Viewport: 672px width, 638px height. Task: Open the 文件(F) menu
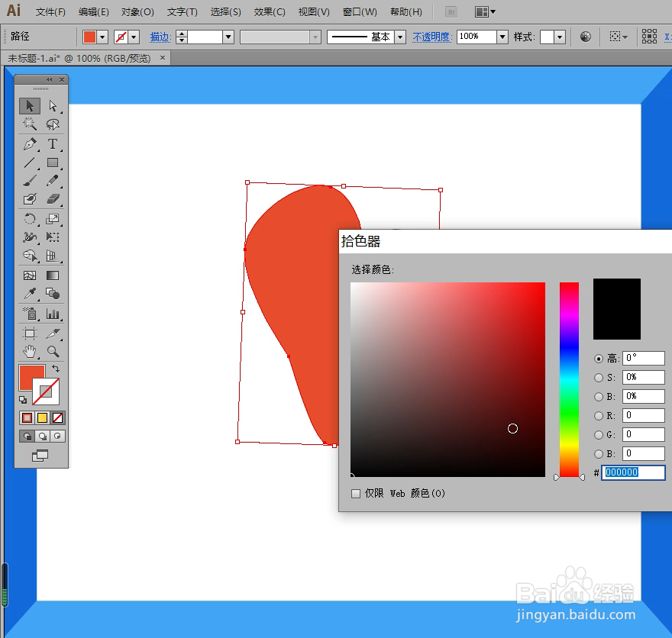[50, 12]
